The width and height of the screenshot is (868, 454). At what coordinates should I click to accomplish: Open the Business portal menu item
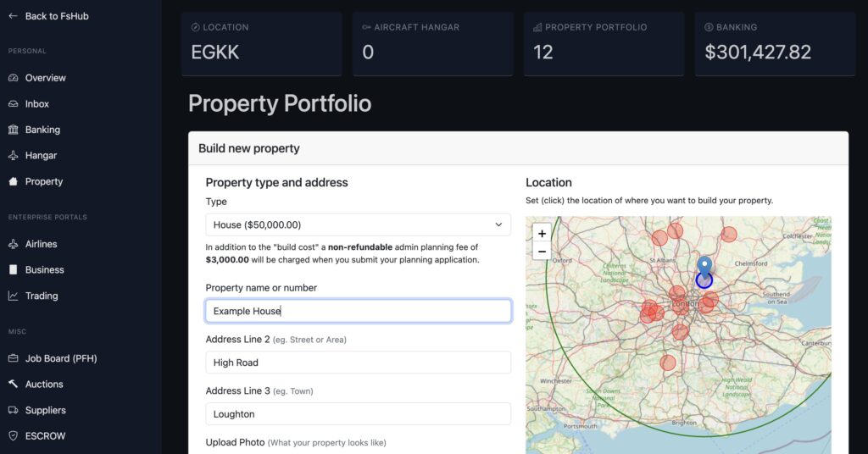pos(44,270)
